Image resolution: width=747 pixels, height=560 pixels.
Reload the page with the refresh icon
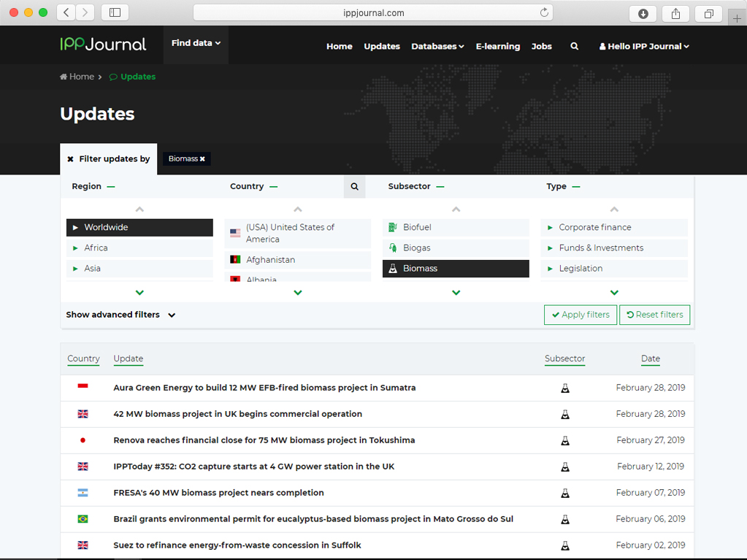pyautogui.click(x=544, y=12)
